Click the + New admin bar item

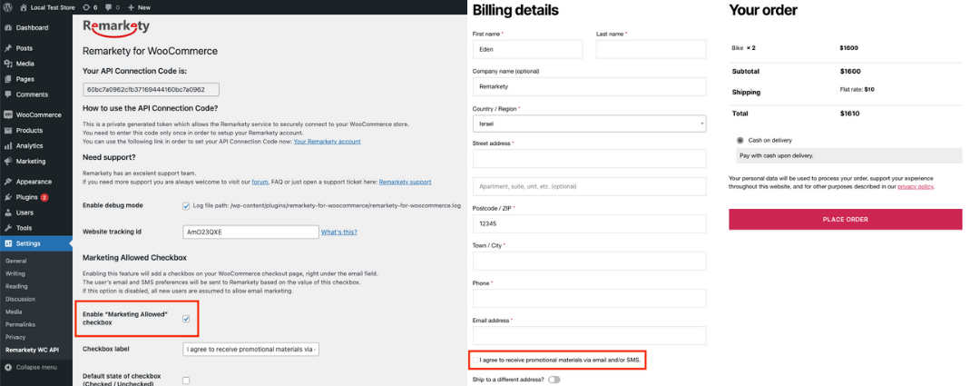pos(140,7)
